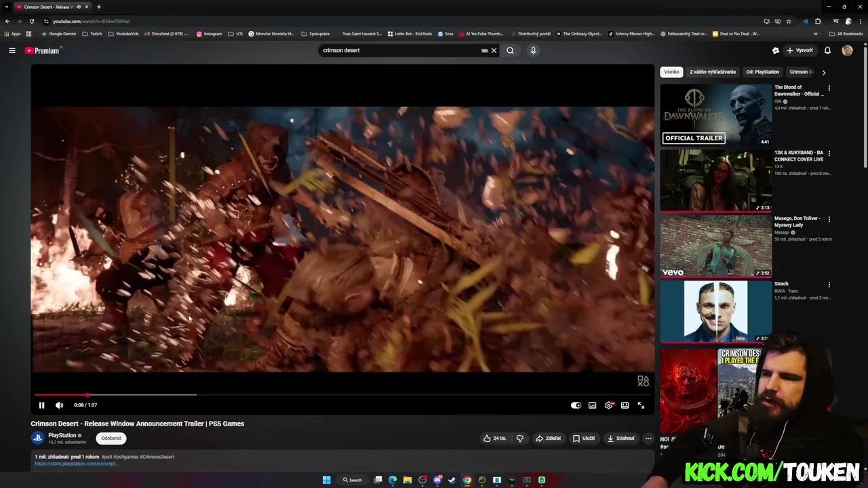Click the Stiahnuť download button
This screenshot has height=488, width=868.
click(620, 439)
